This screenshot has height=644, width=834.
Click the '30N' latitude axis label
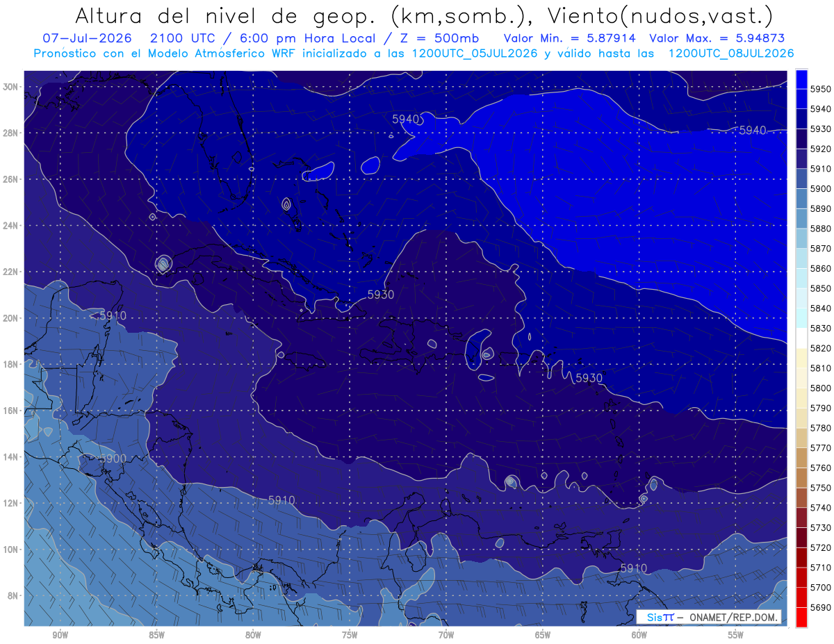coord(12,87)
